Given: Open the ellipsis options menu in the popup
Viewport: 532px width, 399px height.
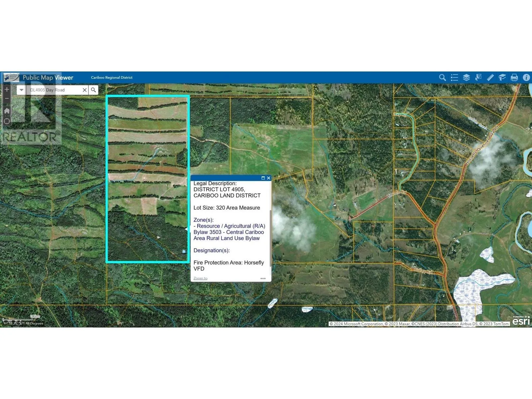Looking at the screenshot, I should pyautogui.click(x=263, y=278).
